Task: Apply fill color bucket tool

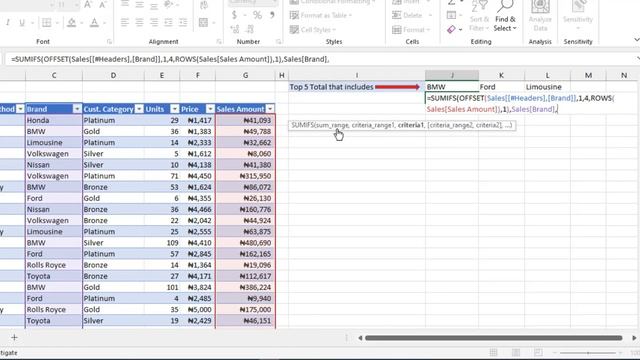Action: click(71, 23)
